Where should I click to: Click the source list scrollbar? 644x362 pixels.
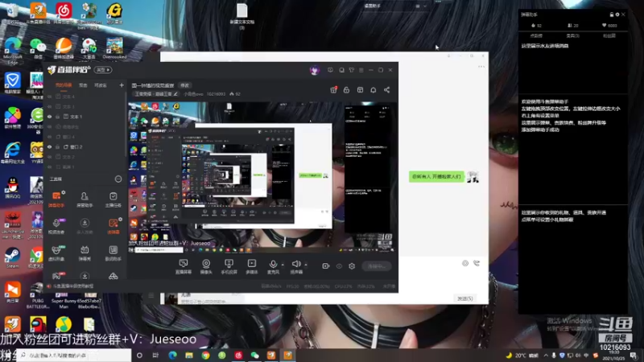(x=126, y=123)
